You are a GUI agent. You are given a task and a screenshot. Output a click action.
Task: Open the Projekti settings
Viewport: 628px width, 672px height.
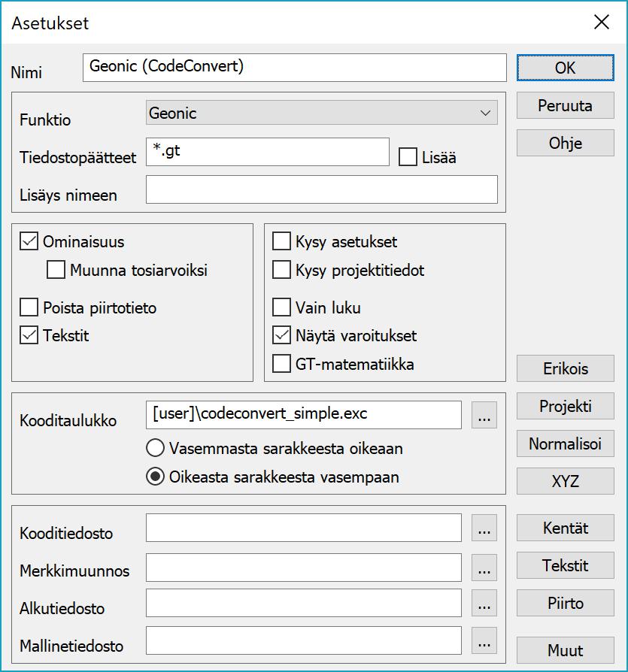[x=565, y=407]
